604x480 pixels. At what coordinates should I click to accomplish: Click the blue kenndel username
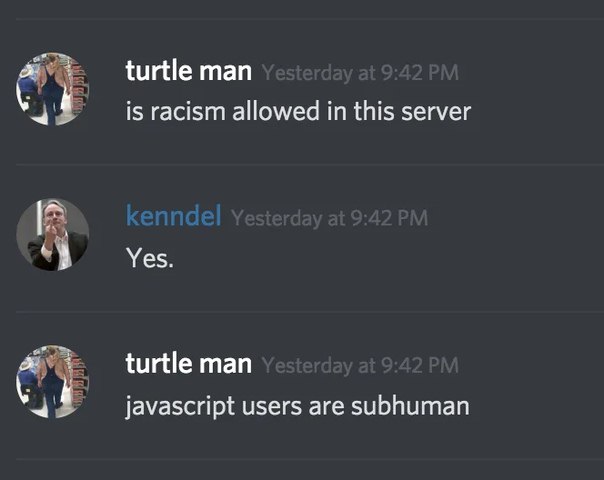tap(174, 216)
